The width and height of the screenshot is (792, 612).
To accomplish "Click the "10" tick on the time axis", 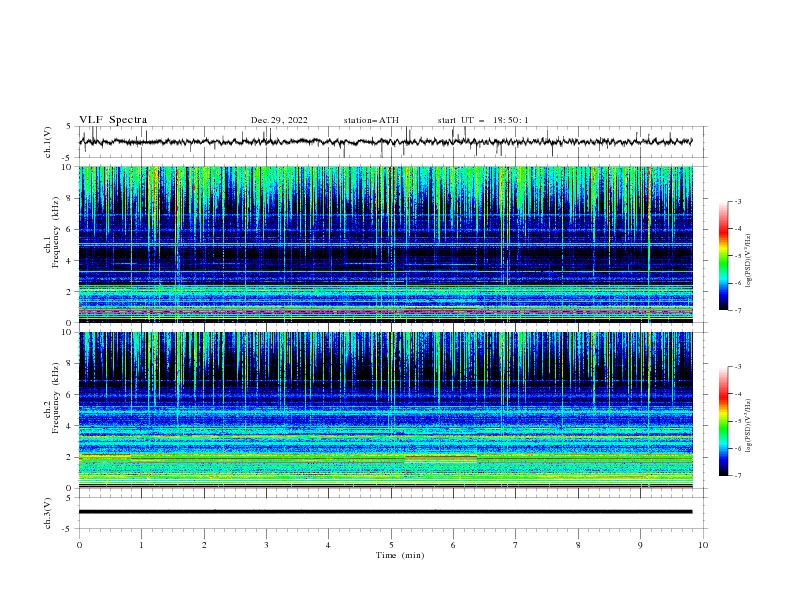I will point(703,545).
